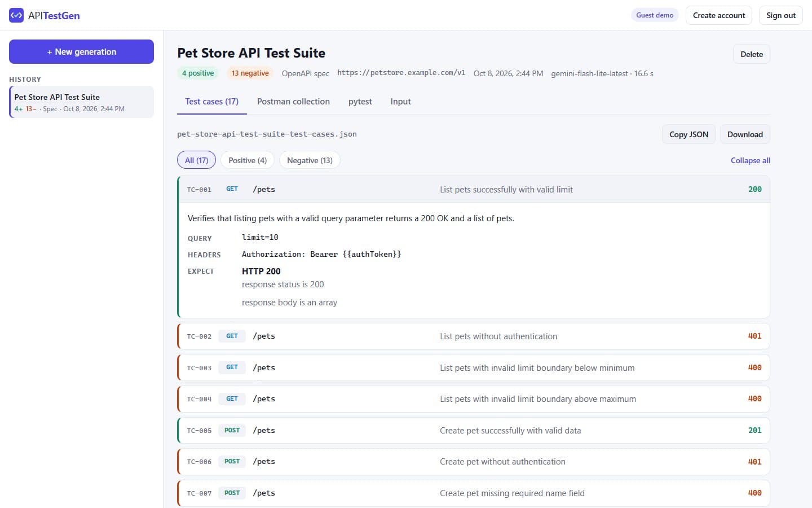Expand TC-005 Create pet successfully
Viewport: 812px width, 508px height.
click(x=474, y=430)
